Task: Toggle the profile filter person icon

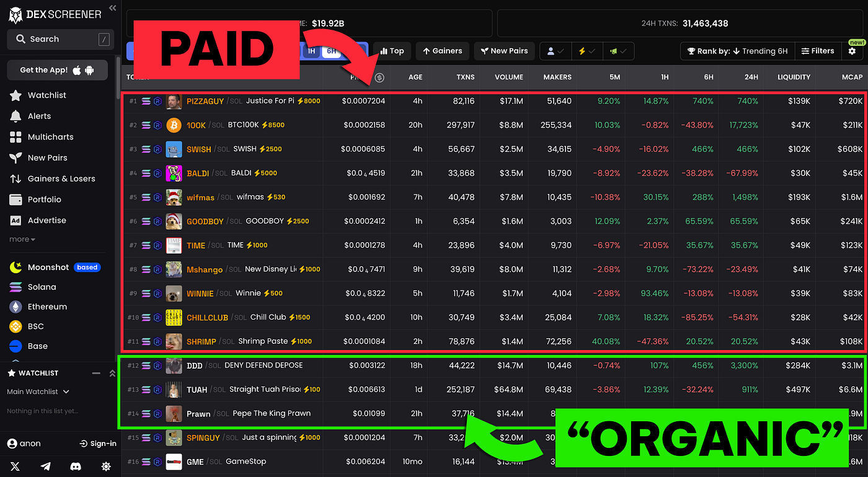Action: pyautogui.click(x=556, y=51)
